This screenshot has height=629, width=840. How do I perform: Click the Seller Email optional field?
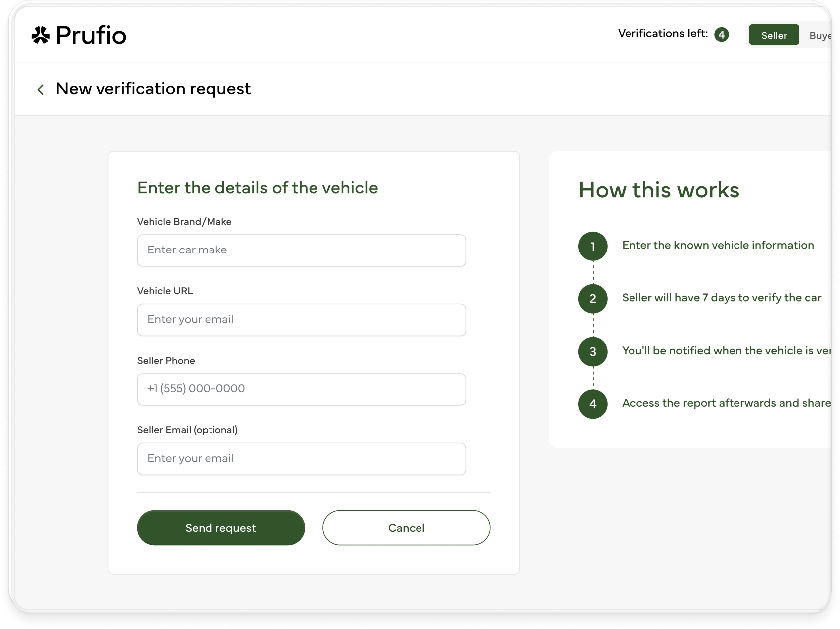coord(302,459)
